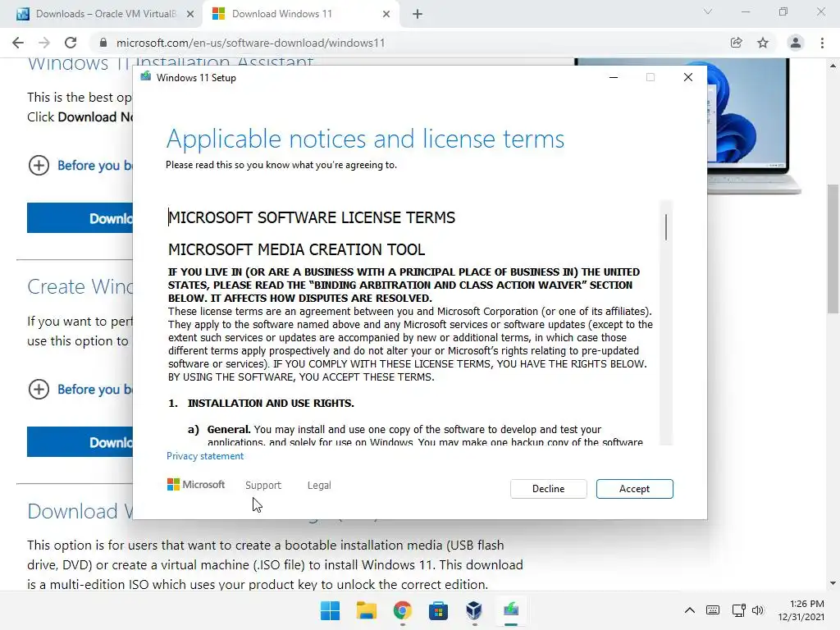View site security lock information

[103, 43]
